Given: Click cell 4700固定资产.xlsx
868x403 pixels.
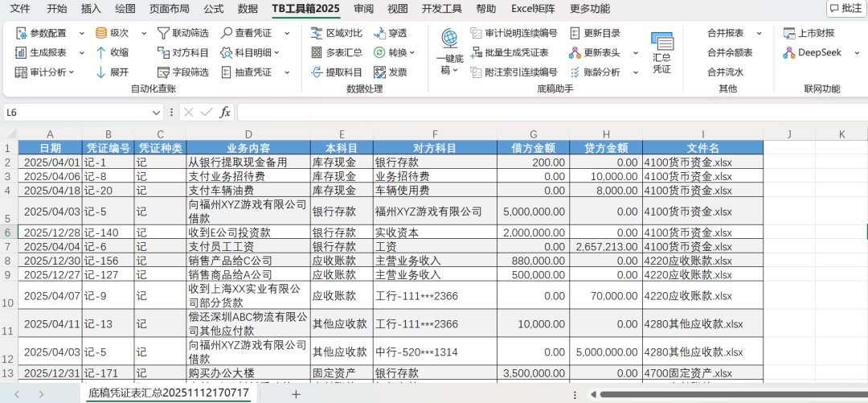Looking at the screenshot, I should (x=702, y=373).
